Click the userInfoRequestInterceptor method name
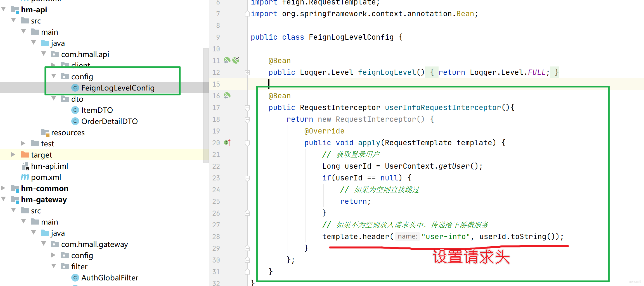 pos(443,108)
